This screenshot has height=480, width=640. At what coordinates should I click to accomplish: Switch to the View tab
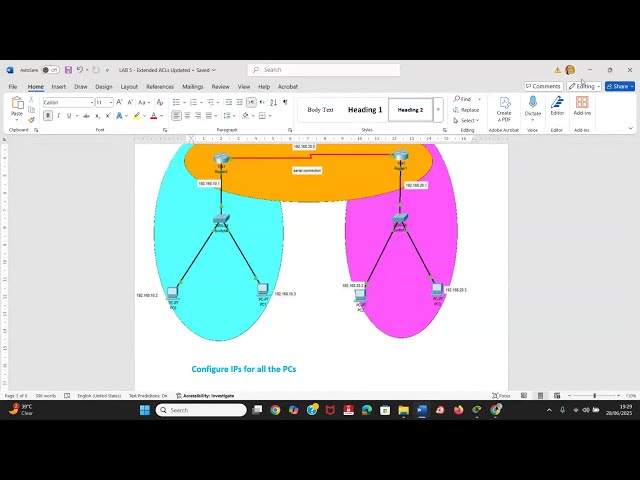(244, 87)
